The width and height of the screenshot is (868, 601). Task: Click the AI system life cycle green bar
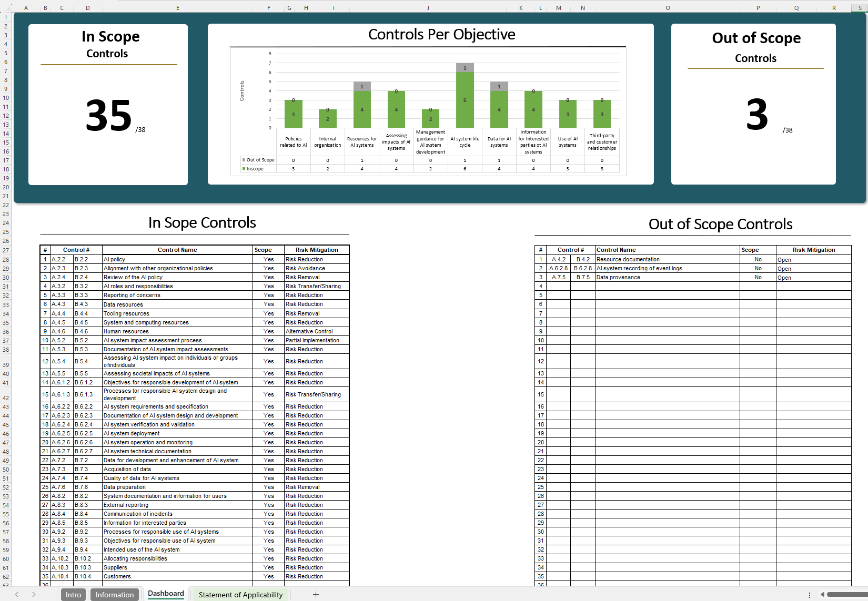click(x=465, y=100)
